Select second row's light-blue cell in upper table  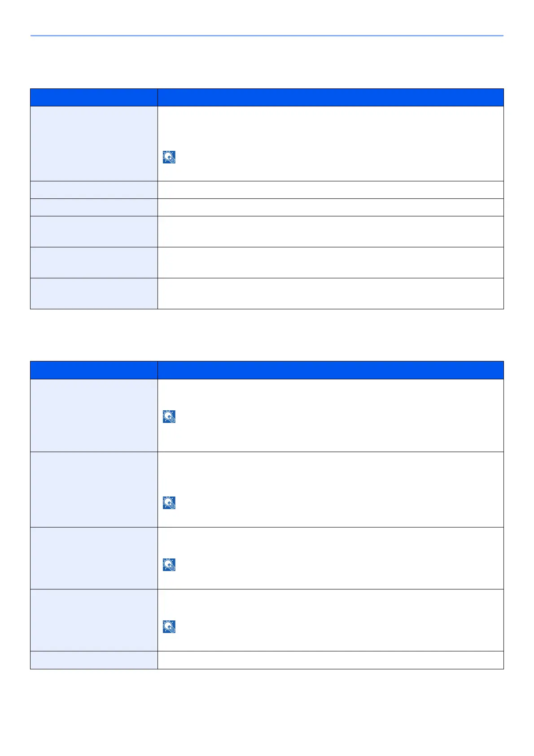94,190
